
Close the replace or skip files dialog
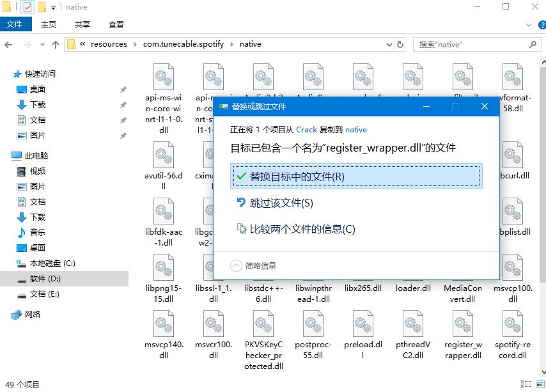(485, 107)
